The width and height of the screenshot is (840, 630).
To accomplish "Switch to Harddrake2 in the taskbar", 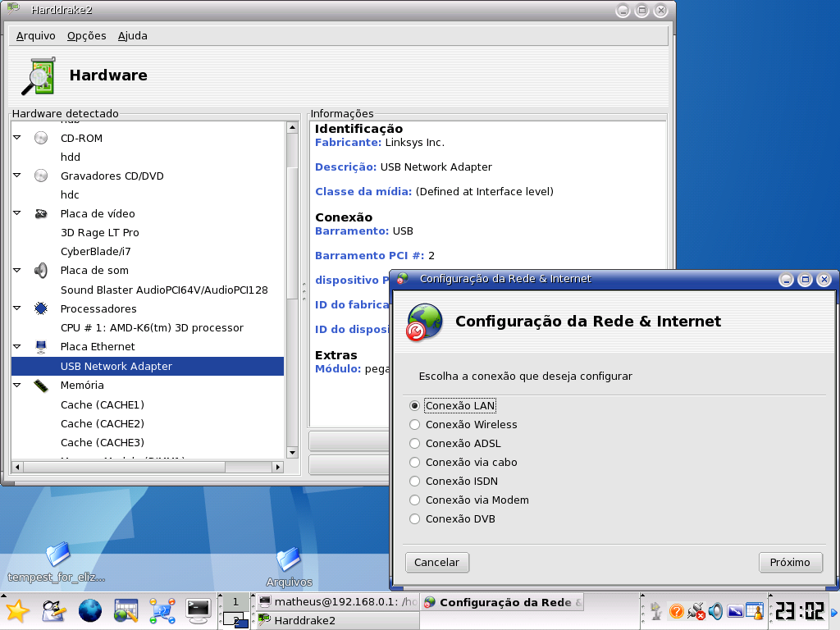I will tap(336, 620).
